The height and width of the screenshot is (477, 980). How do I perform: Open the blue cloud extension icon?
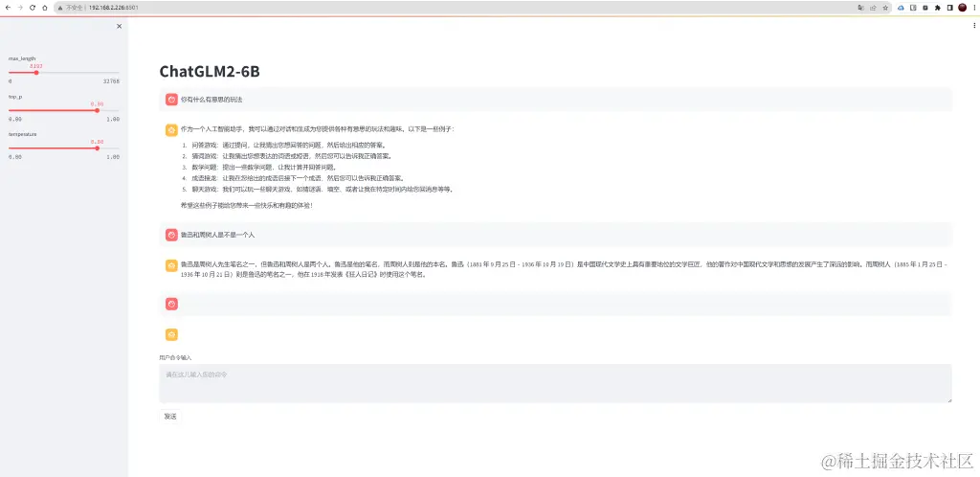[x=901, y=8]
